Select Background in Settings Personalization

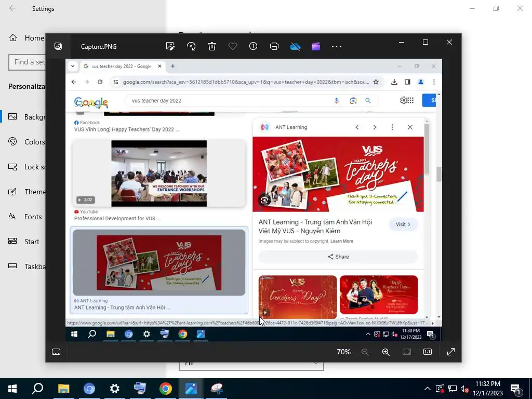(26, 117)
